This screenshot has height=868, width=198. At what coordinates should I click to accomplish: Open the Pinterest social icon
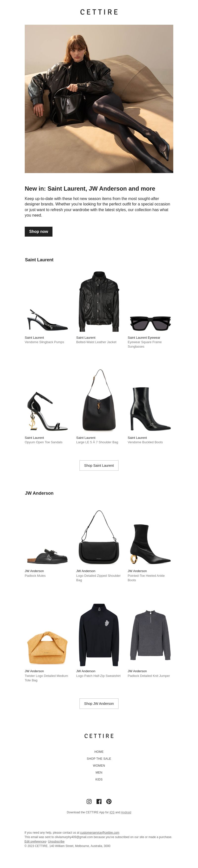(x=109, y=801)
